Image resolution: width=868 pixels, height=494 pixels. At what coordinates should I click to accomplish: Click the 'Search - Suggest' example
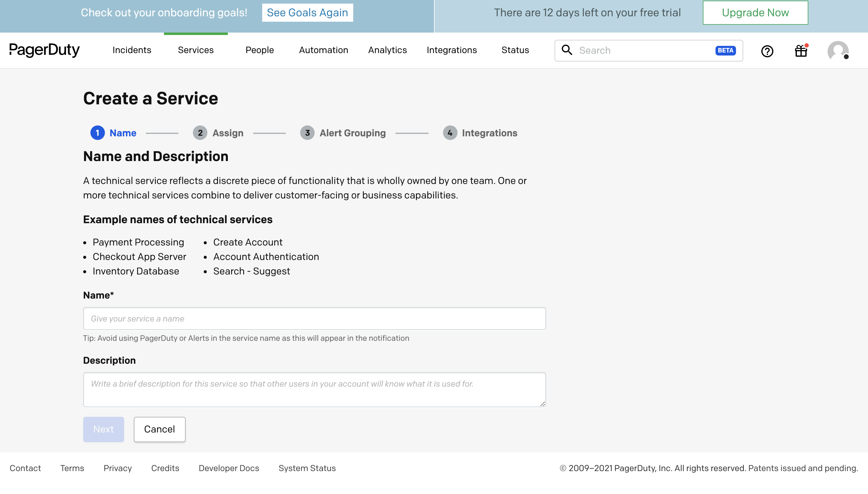pyautogui.click(x=252, y=271)
